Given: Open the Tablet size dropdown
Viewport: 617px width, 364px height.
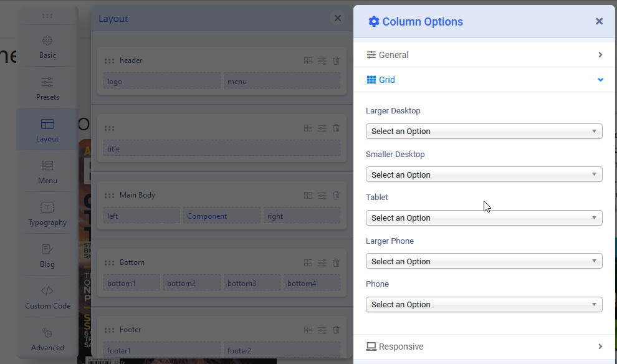Looking at the screenshot, I should [484, 218].
